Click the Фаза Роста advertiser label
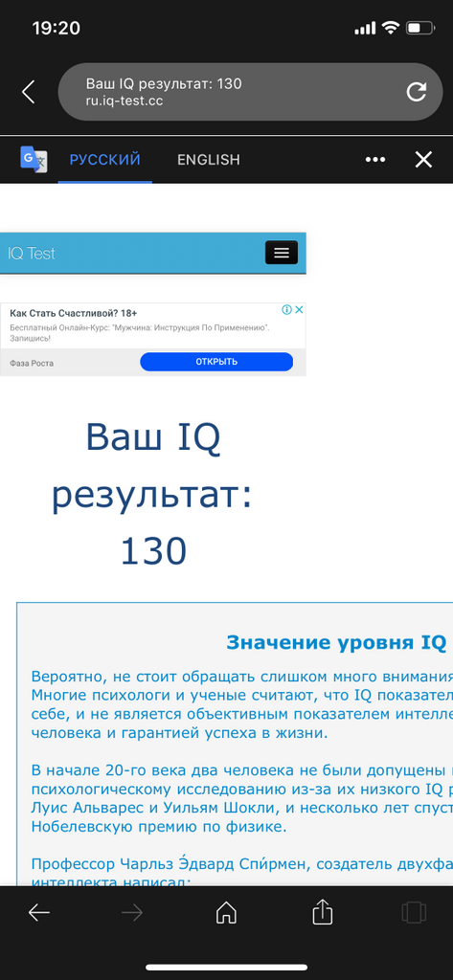Image resolution: width=453 pixels, height=980 pixels. (x=32, y=363)
